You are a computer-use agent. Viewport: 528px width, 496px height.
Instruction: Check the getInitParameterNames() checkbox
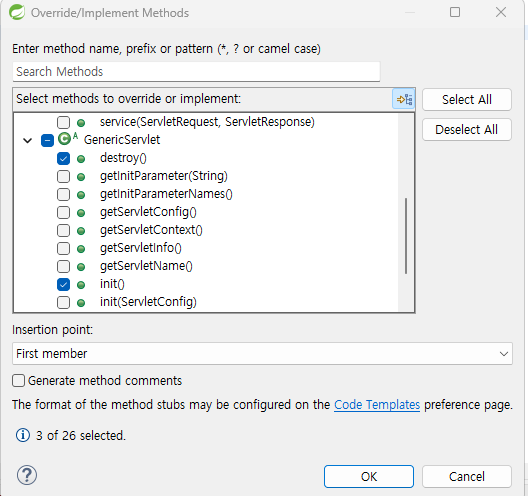pyautogui.click(x=63, y=194)
